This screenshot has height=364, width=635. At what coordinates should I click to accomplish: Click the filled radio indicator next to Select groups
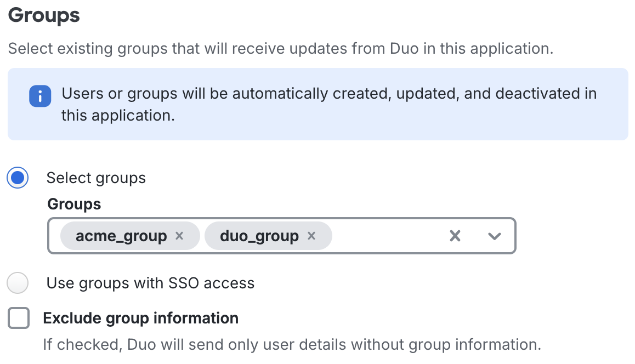17,178
